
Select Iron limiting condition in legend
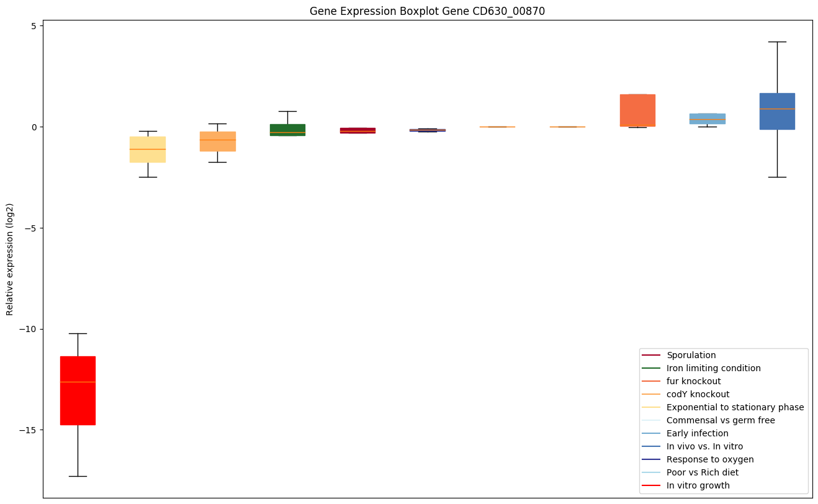(713, 368)
